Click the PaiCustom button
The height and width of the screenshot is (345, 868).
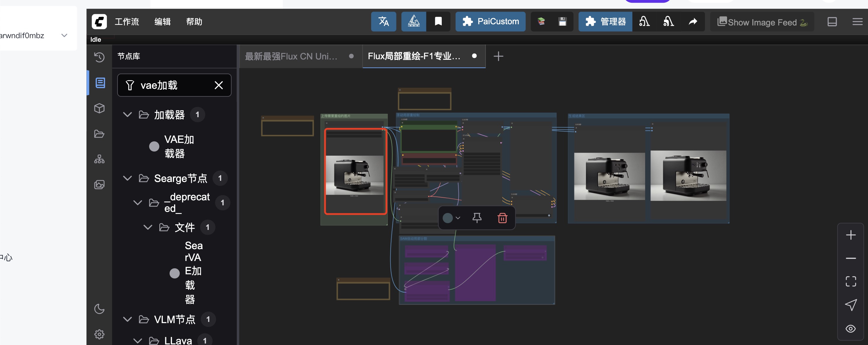490,22
